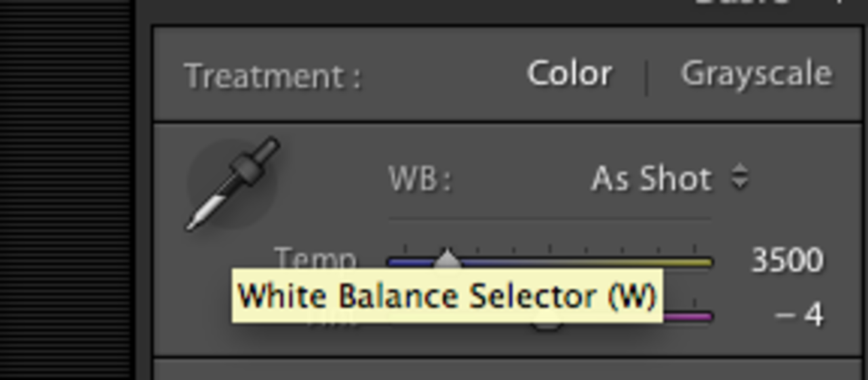The width and height of the screenshot is (868, 380).
Task: Click the WB label
Action: [420, 180]
